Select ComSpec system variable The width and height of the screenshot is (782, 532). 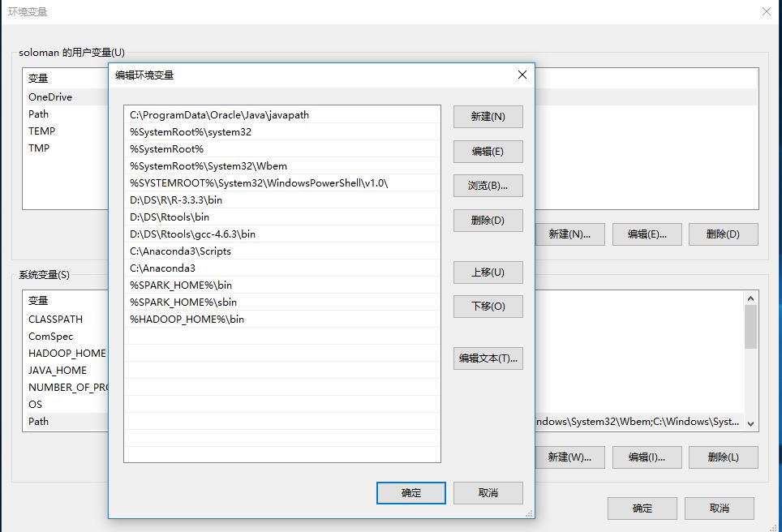66,336
